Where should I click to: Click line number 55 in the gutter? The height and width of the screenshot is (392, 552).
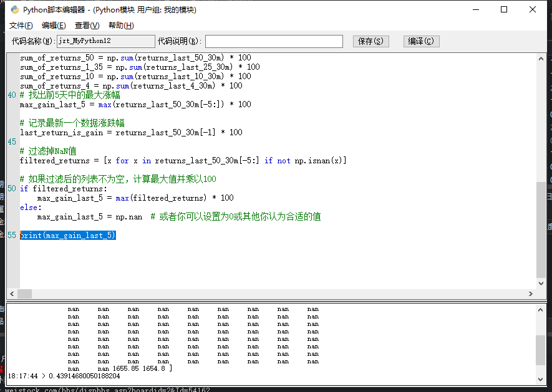click(12, 235)
